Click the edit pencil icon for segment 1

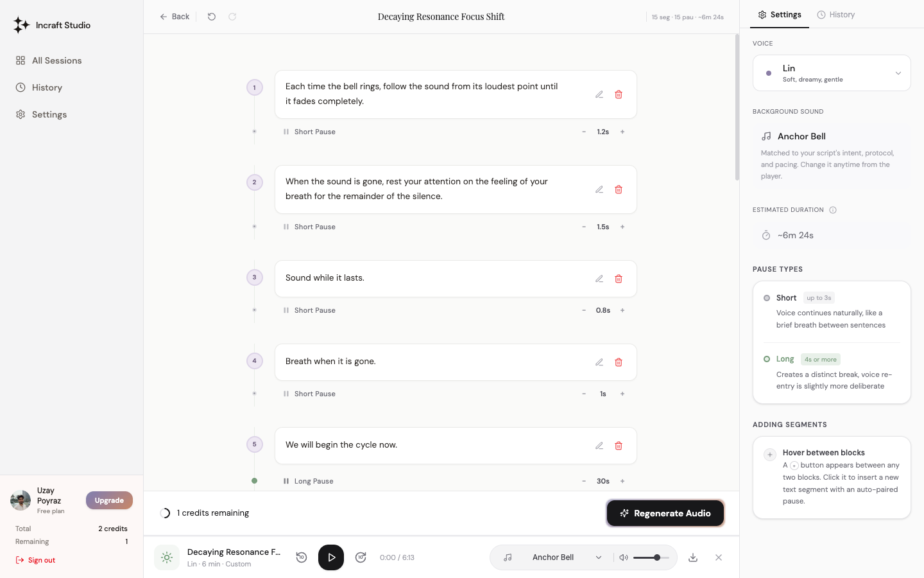pos(599,94)
